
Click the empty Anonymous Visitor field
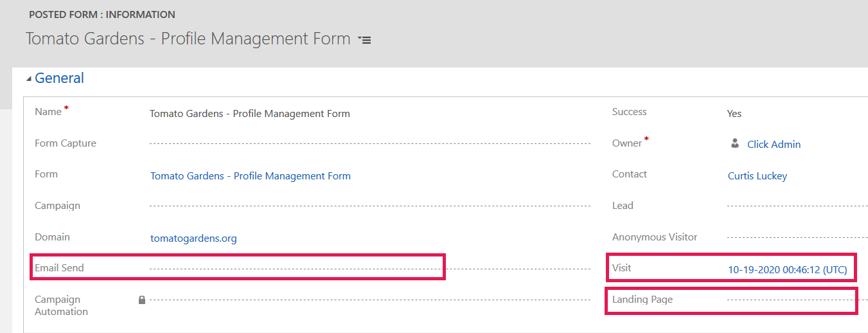pos(797,237)
